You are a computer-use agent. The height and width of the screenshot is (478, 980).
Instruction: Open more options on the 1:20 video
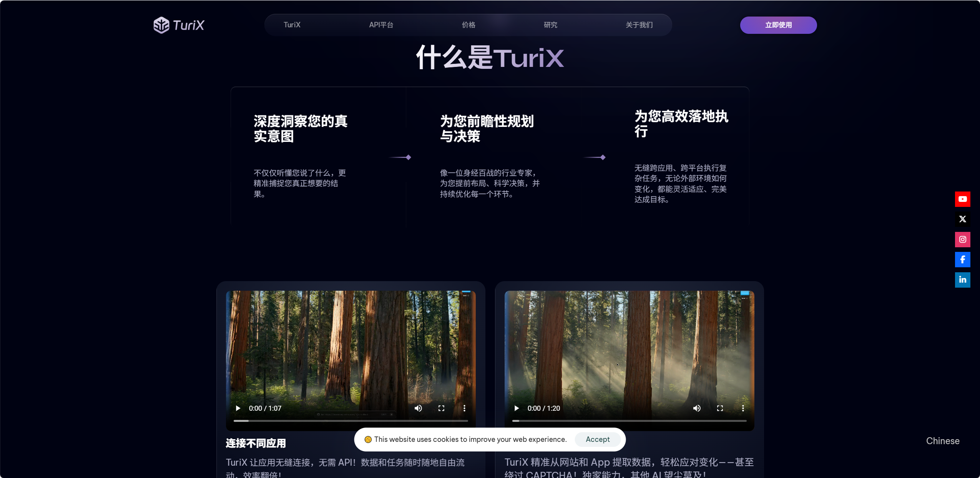pyautogui.click(x=743, y=408)
